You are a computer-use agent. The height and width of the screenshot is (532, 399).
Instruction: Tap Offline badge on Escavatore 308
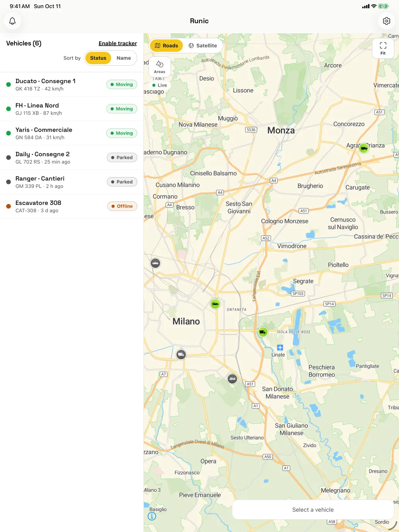click(122, 206)
